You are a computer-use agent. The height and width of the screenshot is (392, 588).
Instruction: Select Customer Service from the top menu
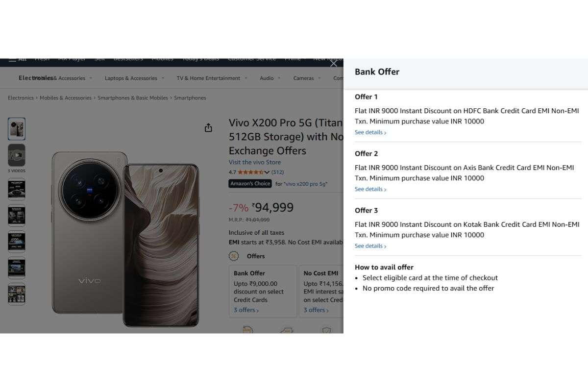(x=252, y=58)
